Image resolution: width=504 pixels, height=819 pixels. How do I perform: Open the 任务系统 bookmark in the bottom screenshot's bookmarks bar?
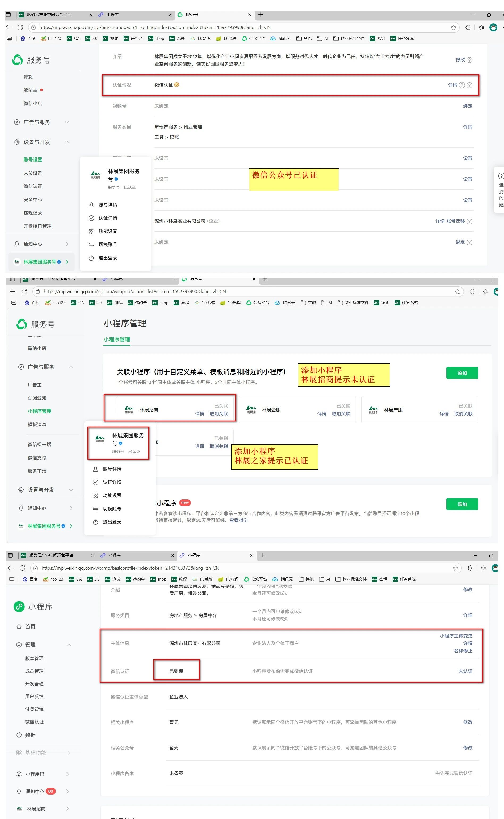404,579
